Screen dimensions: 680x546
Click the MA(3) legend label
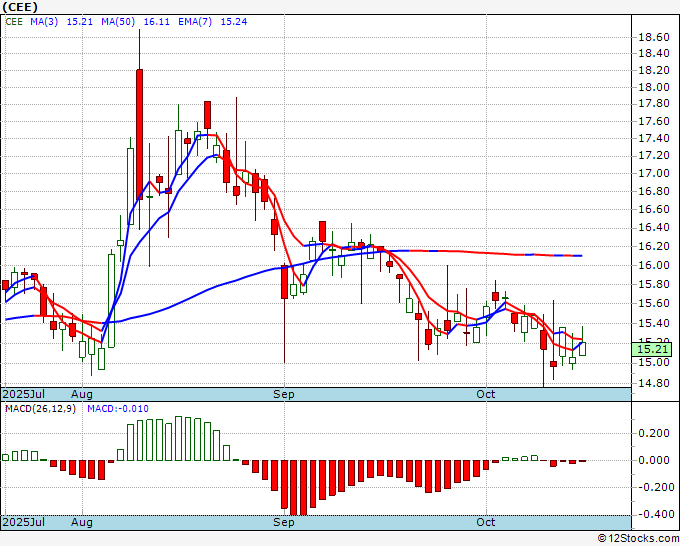tap(44, 22)
